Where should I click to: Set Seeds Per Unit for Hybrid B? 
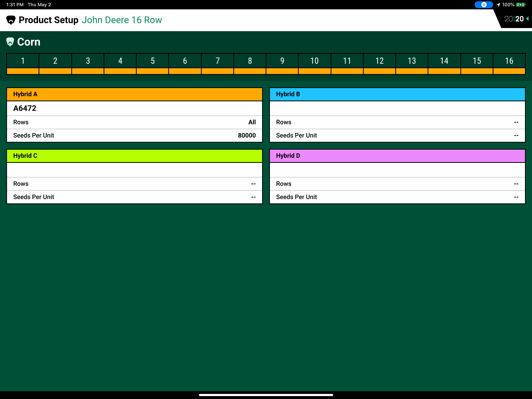397,135
